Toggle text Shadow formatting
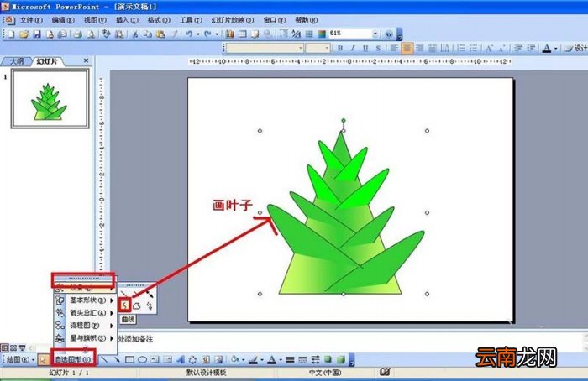This screenshot has width=588, height=381. point(378,48)
